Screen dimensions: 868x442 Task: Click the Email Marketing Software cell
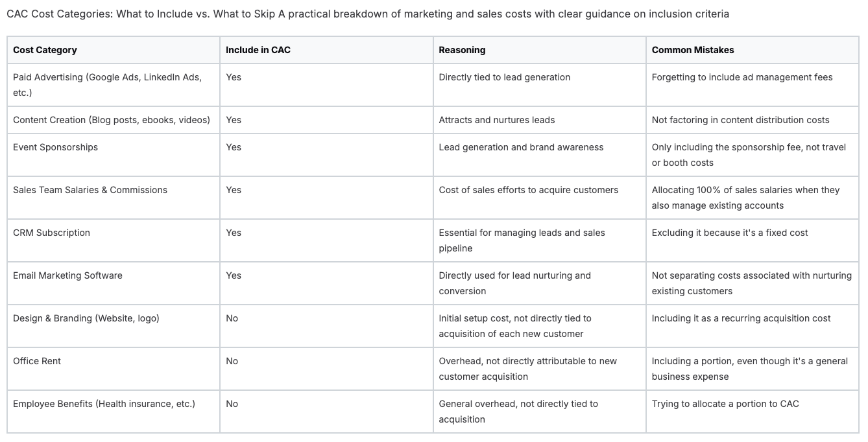pos(114,283)
